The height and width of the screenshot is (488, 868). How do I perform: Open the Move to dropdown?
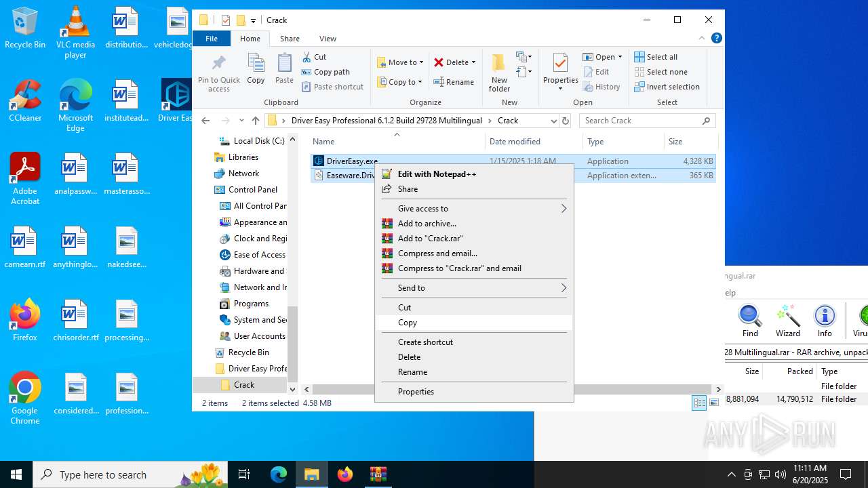[400, 62]
